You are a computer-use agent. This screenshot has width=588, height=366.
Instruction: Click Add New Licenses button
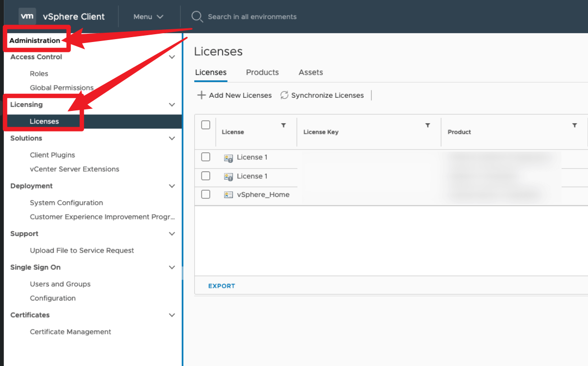point(234,95)
